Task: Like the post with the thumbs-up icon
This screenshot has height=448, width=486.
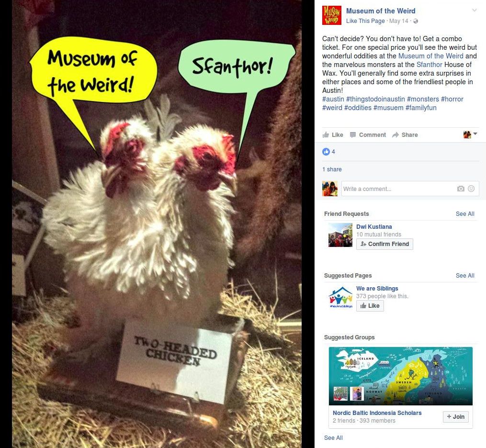Action: click(326, 135)
